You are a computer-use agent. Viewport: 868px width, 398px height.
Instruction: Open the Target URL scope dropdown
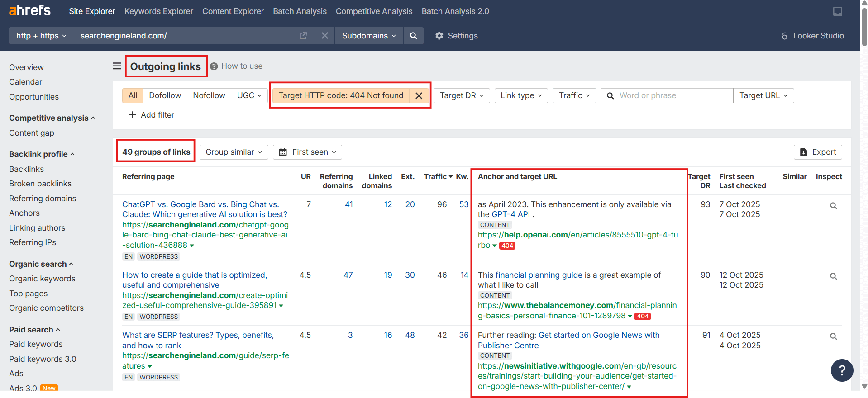tap(763, 95)
